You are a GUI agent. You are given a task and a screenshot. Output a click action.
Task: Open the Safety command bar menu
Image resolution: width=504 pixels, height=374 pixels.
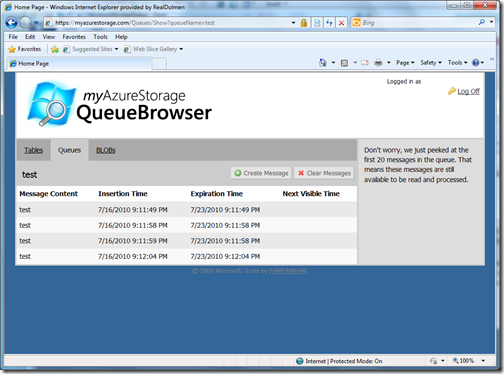[x=431, y=62]
